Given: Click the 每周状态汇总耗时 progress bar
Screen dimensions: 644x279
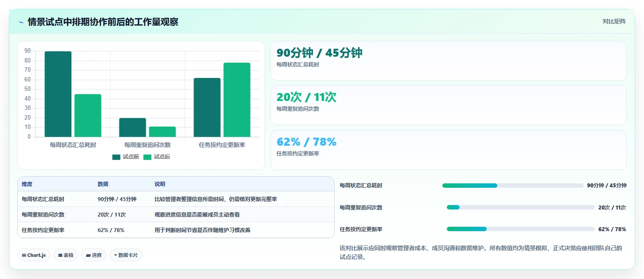Looking at the screenshot, I should tap(513, 186).
